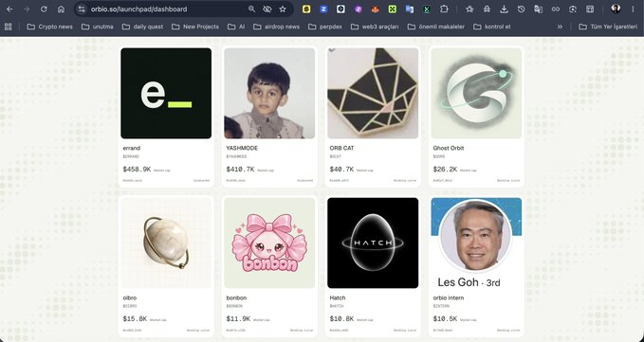
Task: Click the sparkle star toolbar icon
Action: tap(469, 9)
